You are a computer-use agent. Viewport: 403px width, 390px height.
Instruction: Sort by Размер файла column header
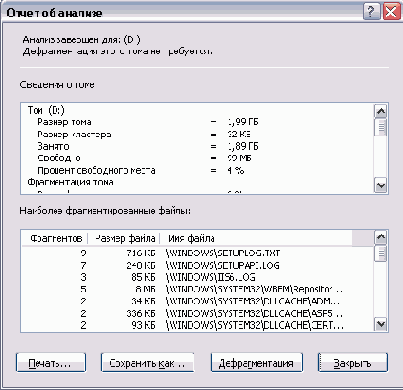point(124,238)
